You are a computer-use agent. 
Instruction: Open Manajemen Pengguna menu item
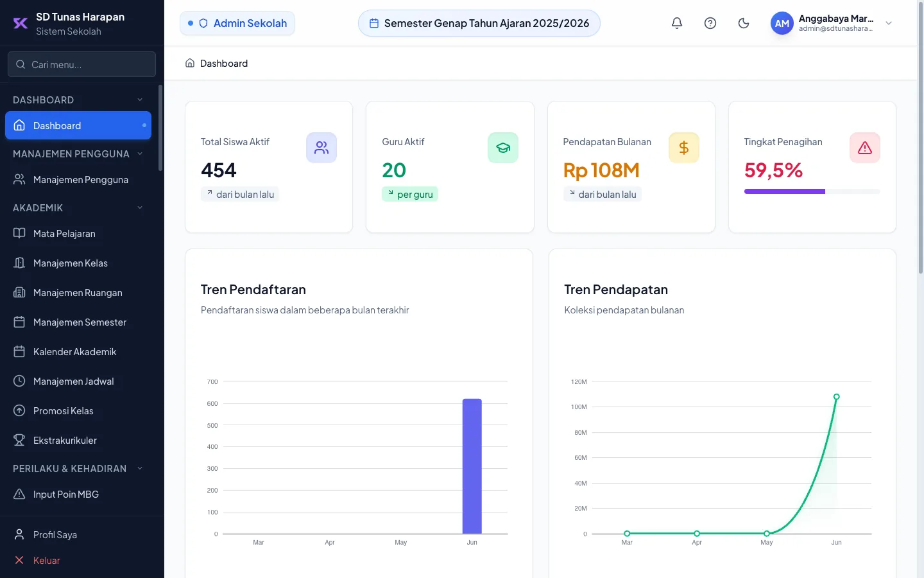tap(78, 180)
